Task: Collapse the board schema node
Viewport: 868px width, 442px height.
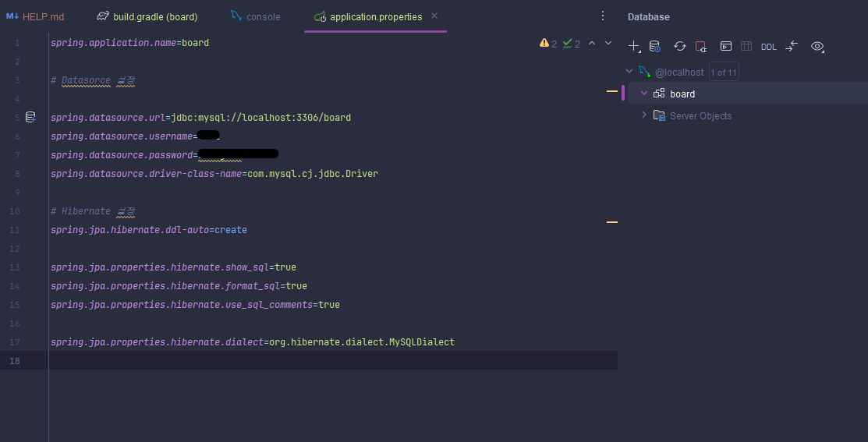Action: point(644,94)
